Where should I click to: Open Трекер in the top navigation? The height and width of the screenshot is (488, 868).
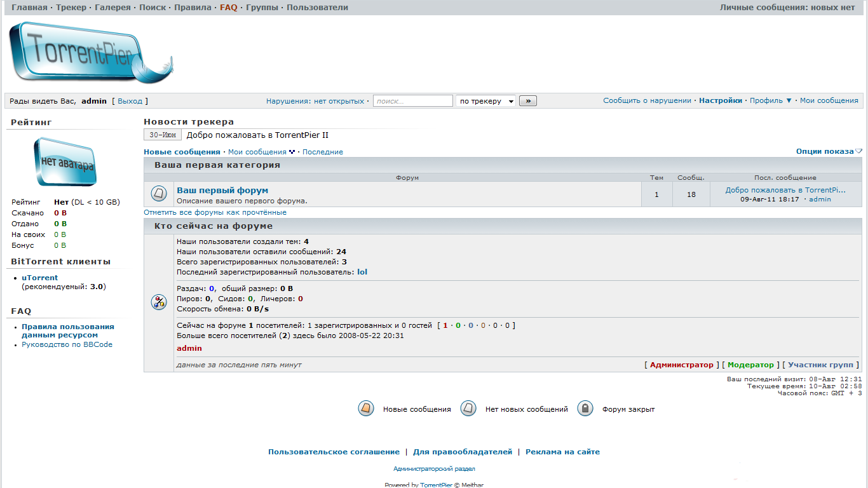click(x=71, y=8)
